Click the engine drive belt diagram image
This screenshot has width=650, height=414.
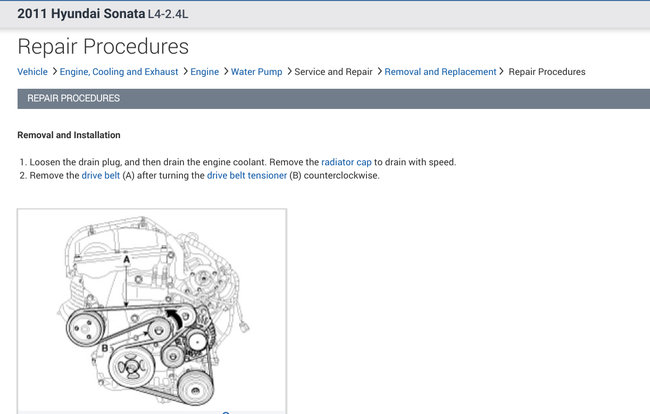(x=152, y=311)
